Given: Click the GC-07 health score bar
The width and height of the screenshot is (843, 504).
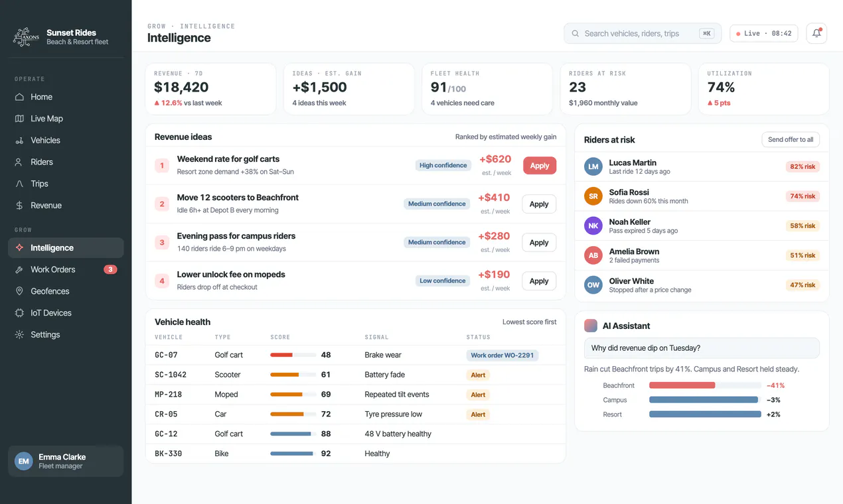Looking at the screenshot, I should pyautogui.click(x=293, y=355).
